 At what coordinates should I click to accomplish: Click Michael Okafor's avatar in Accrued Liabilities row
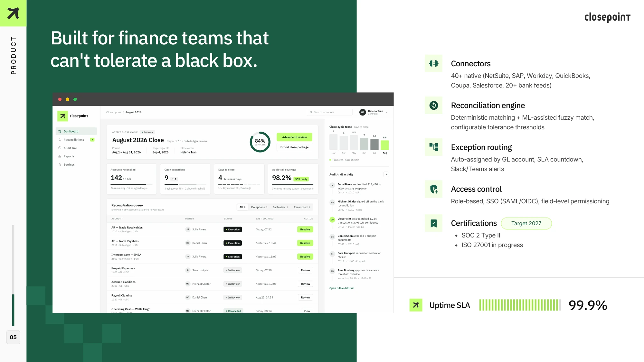pyautogui.click(x=188, y=284)
